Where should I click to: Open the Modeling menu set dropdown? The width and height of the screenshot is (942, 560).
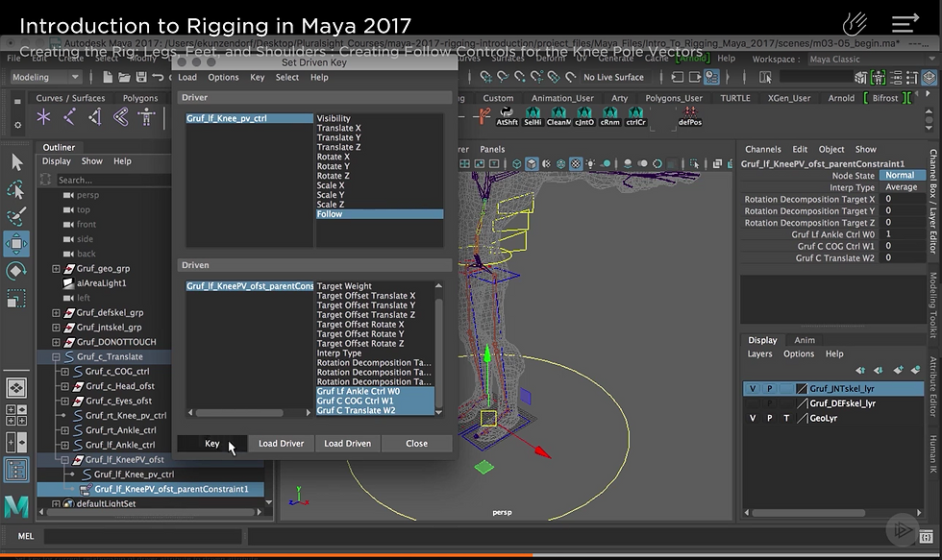coord(46,77)
